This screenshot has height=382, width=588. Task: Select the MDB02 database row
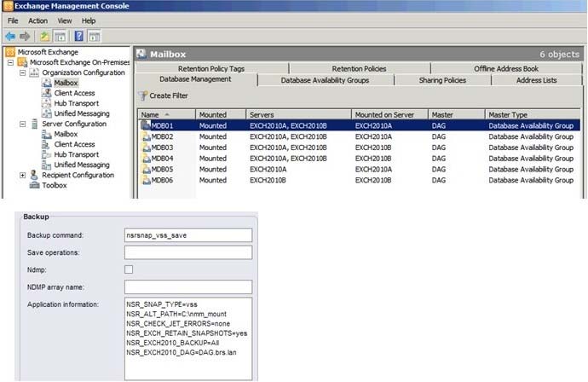[359, 136]
